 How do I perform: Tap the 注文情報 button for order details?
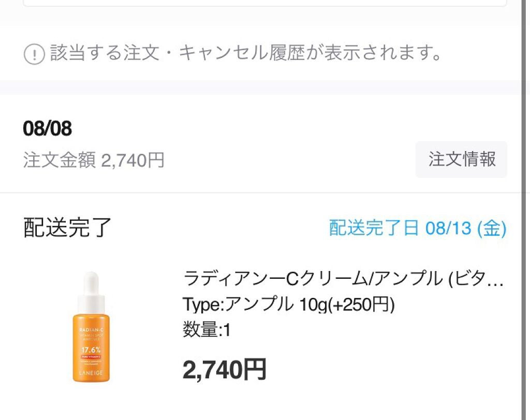tap(461, 160)
